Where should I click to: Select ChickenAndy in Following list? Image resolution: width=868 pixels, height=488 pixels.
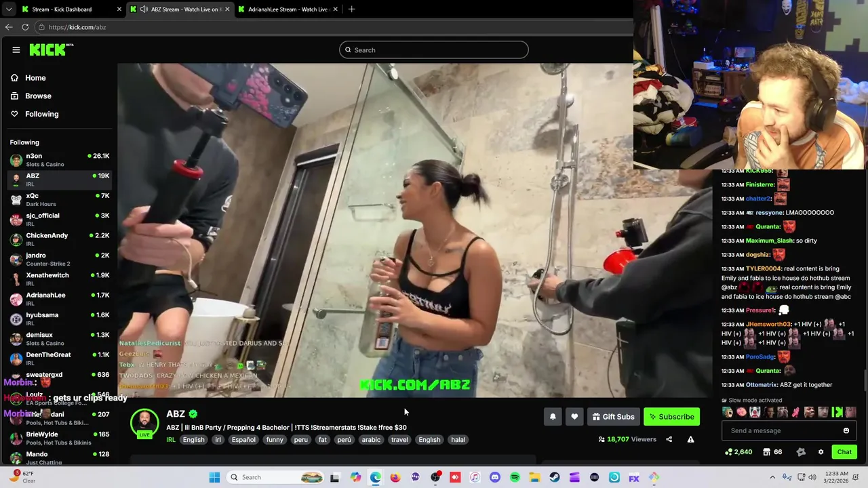(59, 239)
